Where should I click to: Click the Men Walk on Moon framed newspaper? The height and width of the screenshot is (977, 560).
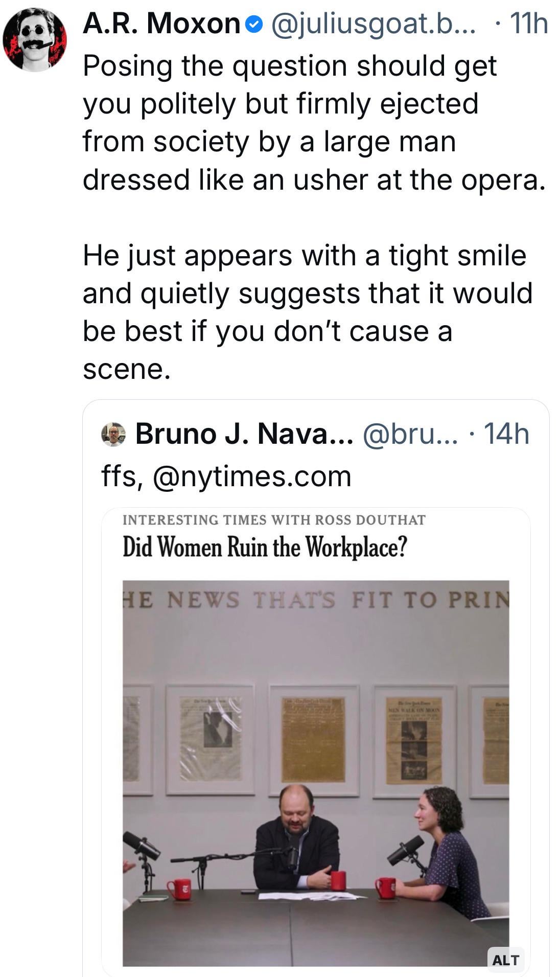pyautogui.click(x=414, y=739)
